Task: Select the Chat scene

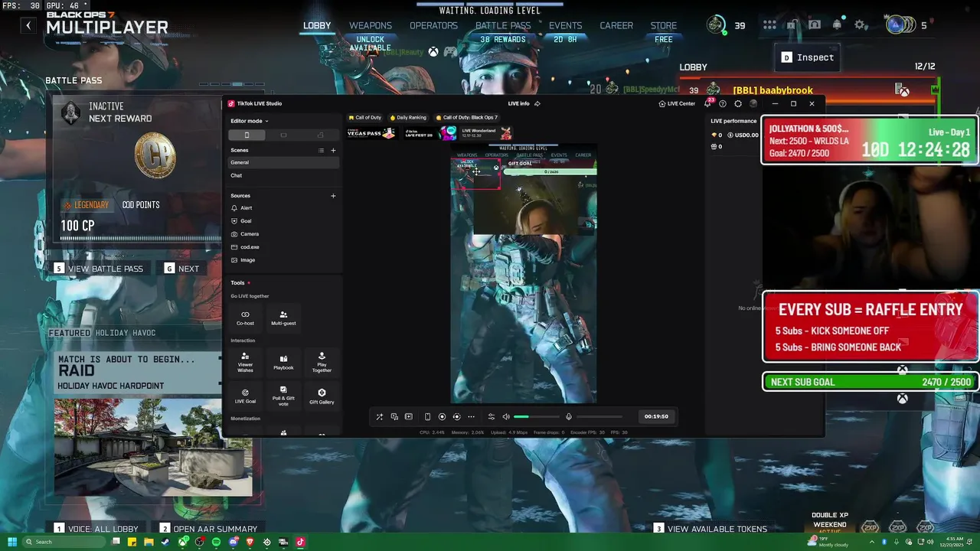Action: 283,175
